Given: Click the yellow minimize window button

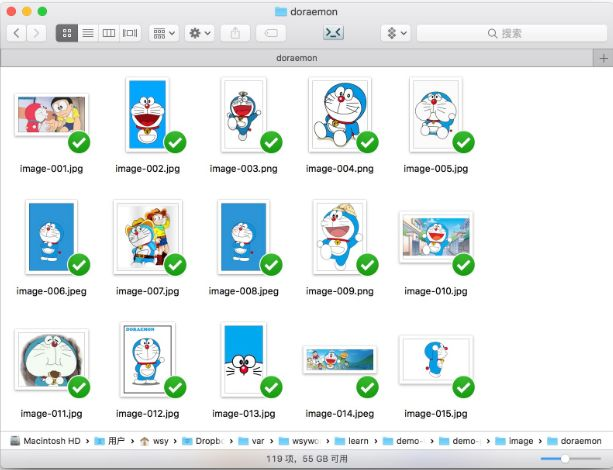Looking at the screenshot, I should [x=27, y=11].
